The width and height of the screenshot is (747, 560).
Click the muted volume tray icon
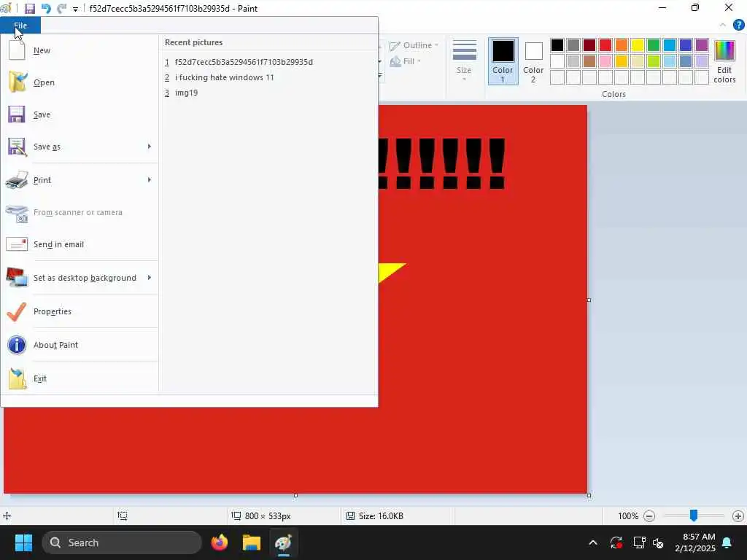point(659,542)
